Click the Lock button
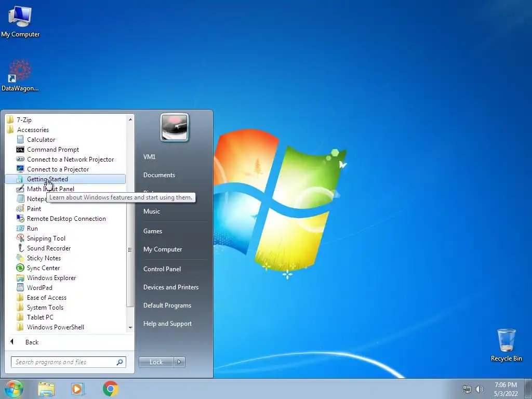The width and height of the screenshot is (532, 399). [156, 362]
